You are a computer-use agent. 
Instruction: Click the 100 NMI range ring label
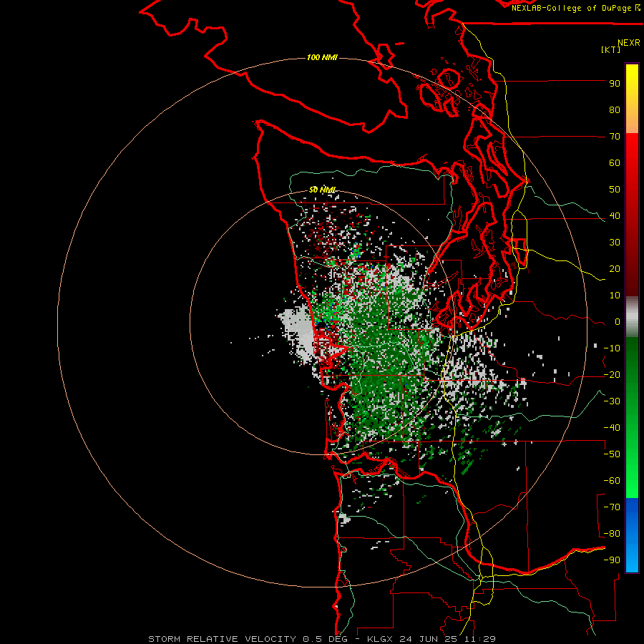coord(322,57)
